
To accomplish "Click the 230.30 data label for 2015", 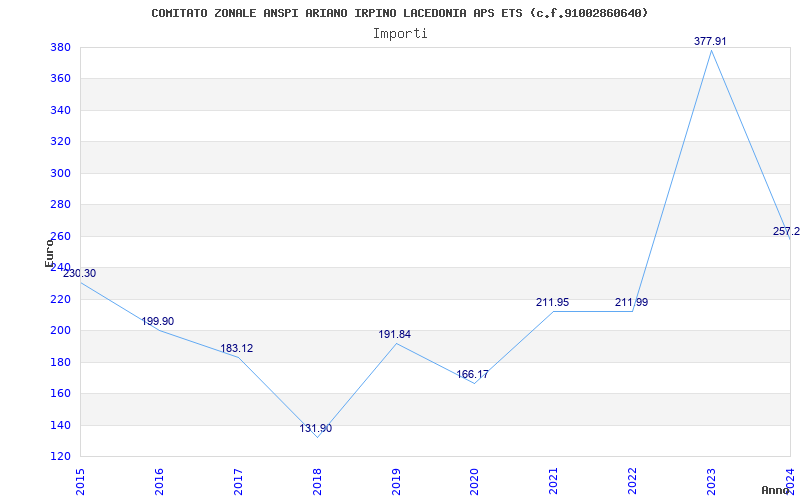I will (x=80, y=273).
